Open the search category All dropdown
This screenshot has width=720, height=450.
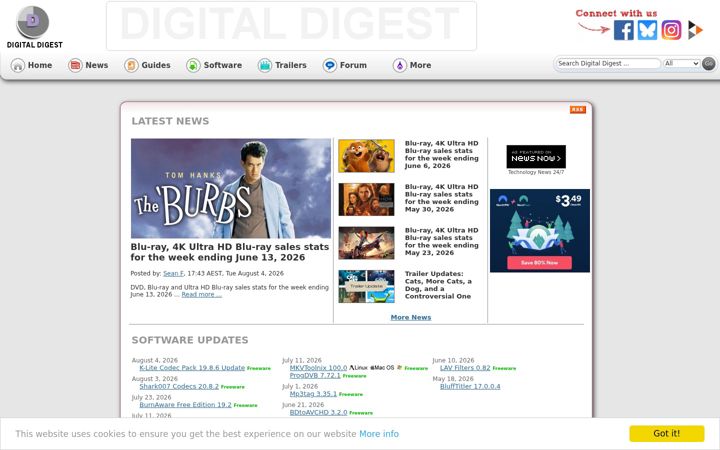tap(681, 63)
